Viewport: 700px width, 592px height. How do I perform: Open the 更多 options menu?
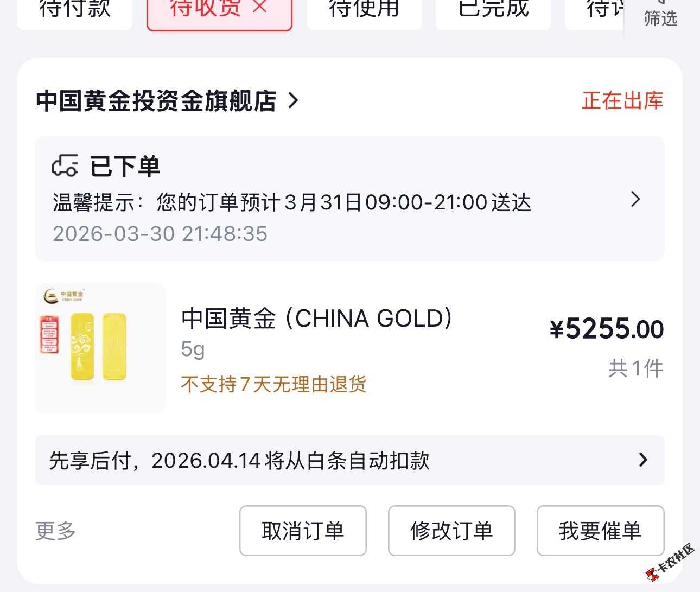(55, 531)
